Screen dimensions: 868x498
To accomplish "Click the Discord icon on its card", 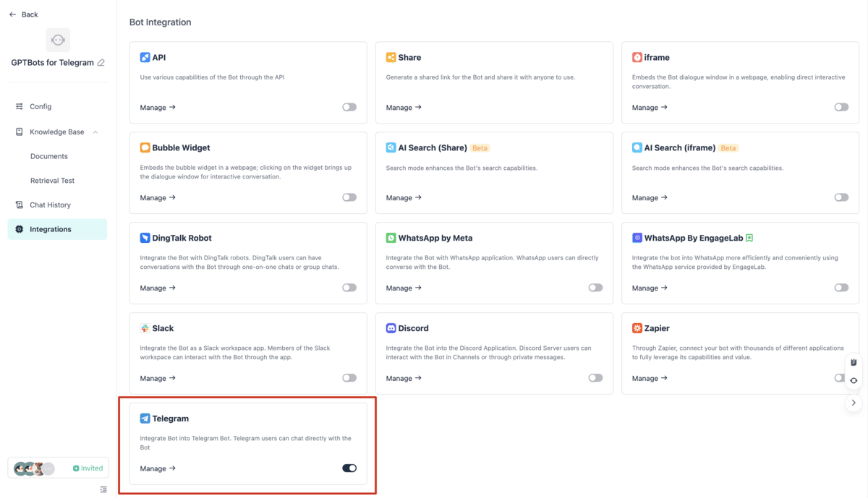I will click(x=391, y=327).
